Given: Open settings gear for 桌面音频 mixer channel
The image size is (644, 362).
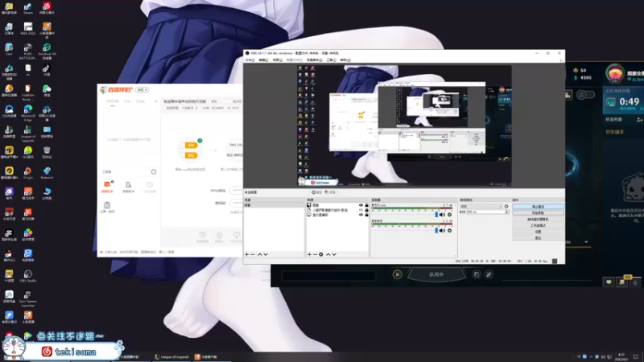Looking at the screenshot, I should [x=450, y=231].
